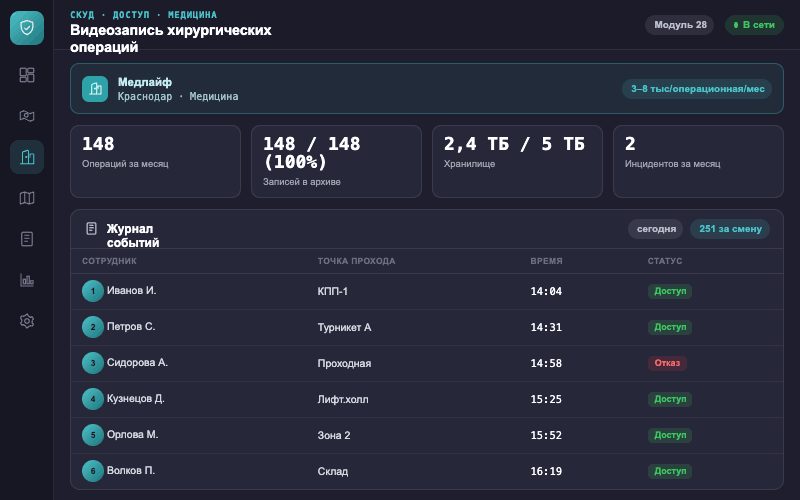Click the employee name Орлова М.
Viewport: 800px width, 500px height.
point(133,434)
